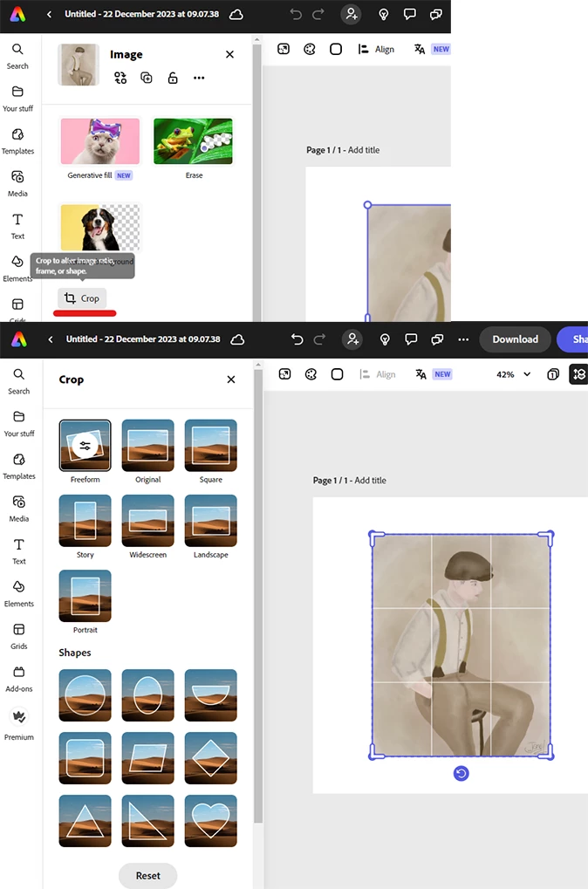Choose the diamond crop shape

tap(211, 758)
